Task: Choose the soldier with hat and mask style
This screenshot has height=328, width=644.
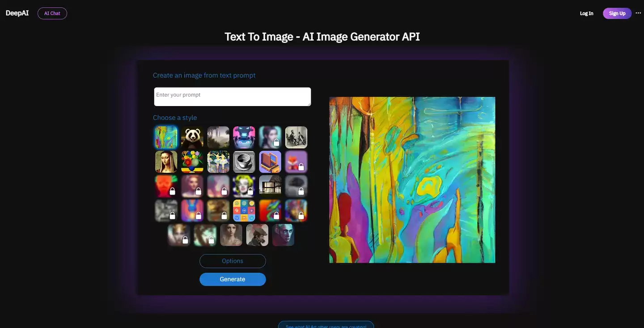Action: click(x=257, y=235)
